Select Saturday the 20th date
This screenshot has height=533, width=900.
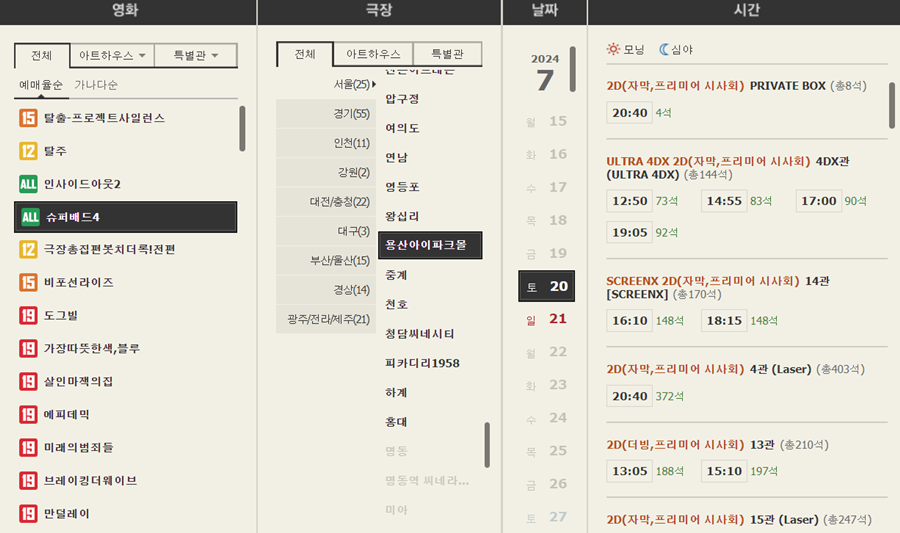pos(546,286)
